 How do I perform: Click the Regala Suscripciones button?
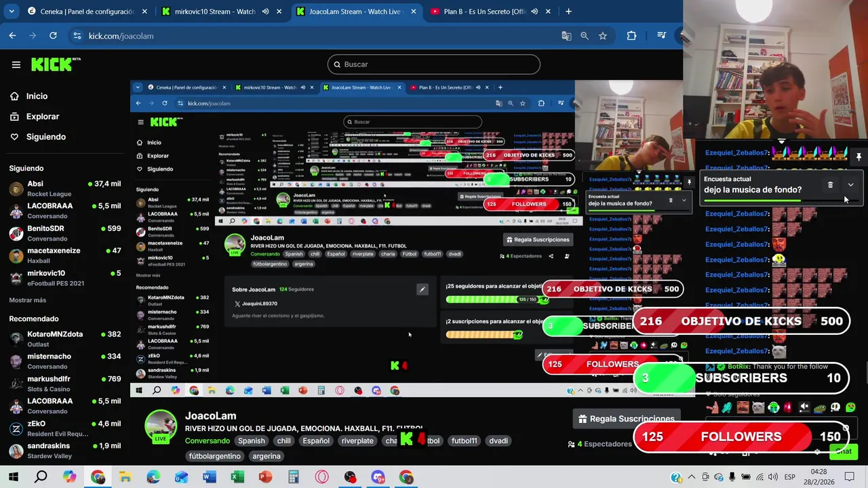(x=625, y=419)
